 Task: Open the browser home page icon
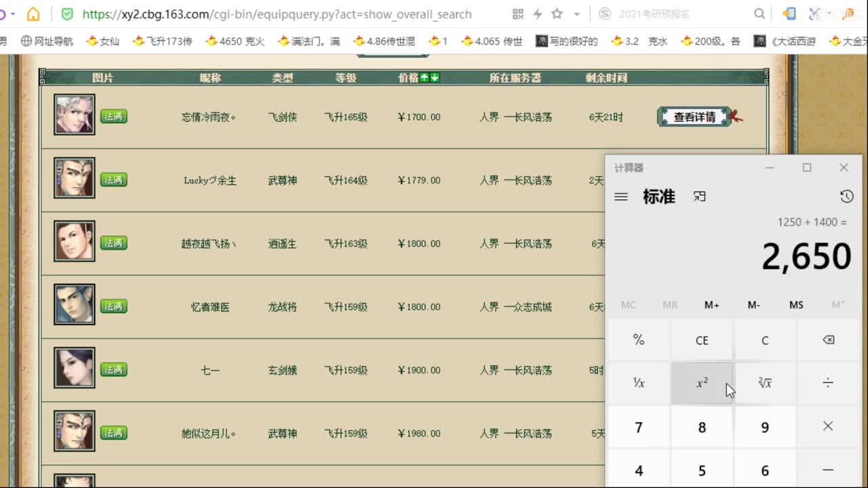[x=33, y=14]
